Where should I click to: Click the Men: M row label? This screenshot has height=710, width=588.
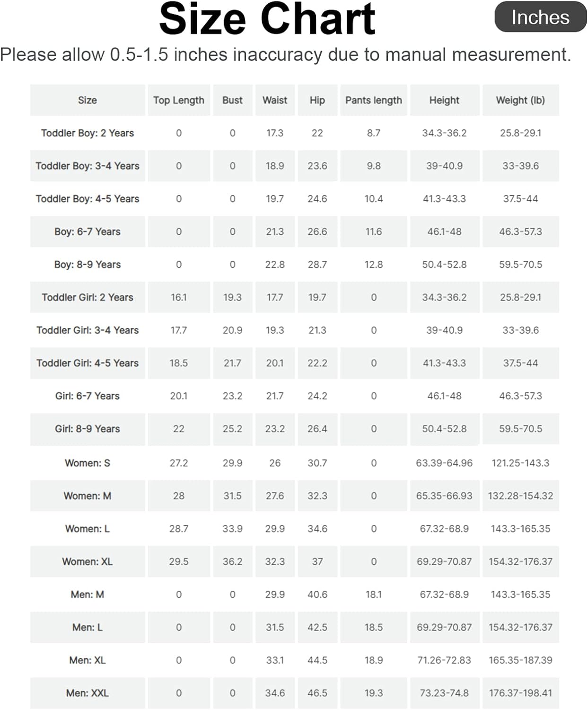click(x=88, y=595)
